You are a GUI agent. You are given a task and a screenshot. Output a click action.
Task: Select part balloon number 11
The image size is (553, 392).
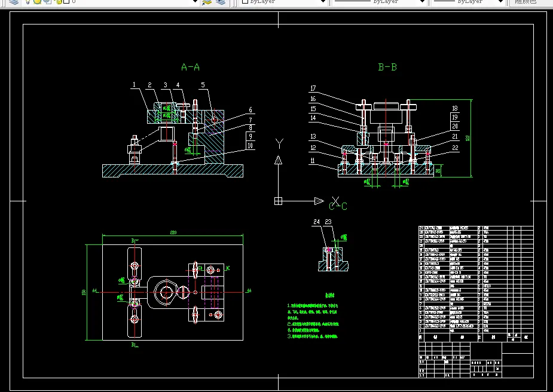point(313,161)
